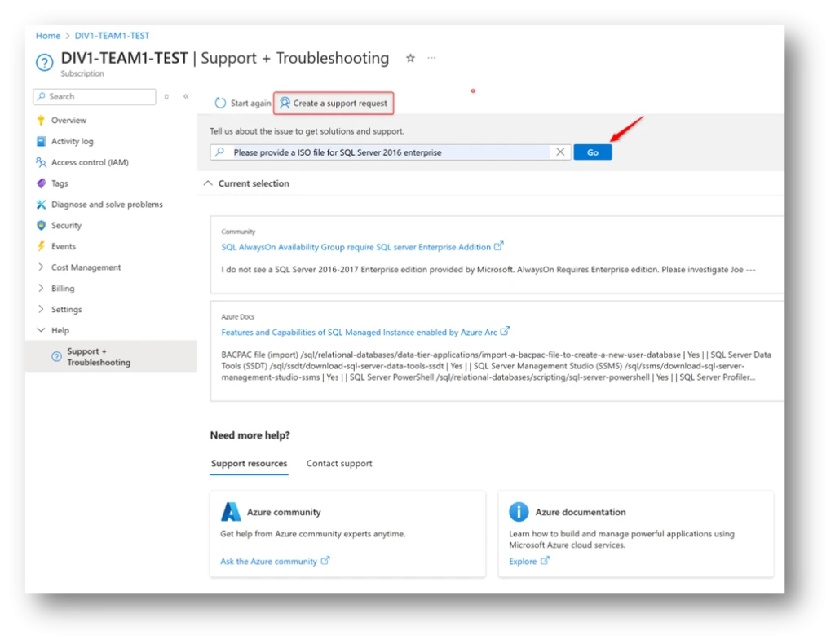Click the Go button to search
The width and height of the screenshot is (835, 644).
tap(593, 152)
